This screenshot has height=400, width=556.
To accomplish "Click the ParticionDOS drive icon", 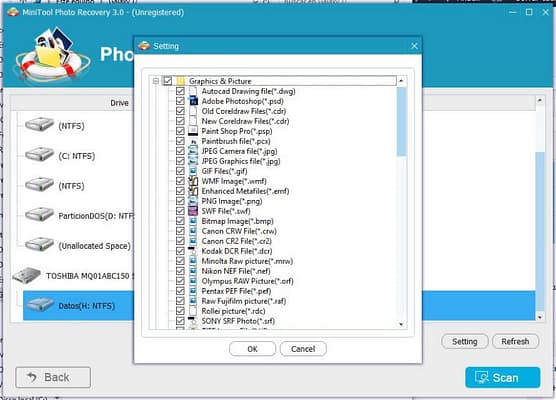I will click(x=39, y=215).
